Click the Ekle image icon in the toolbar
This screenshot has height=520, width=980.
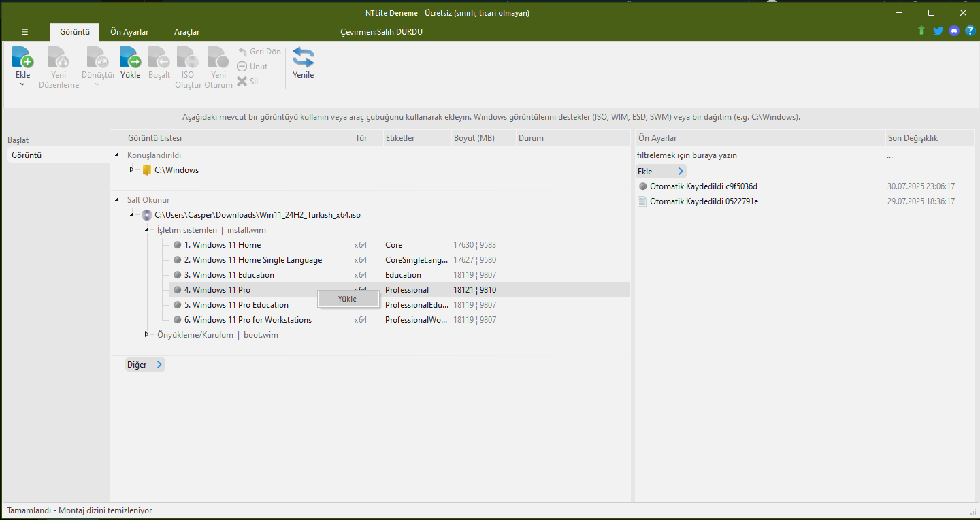(22, 57)
